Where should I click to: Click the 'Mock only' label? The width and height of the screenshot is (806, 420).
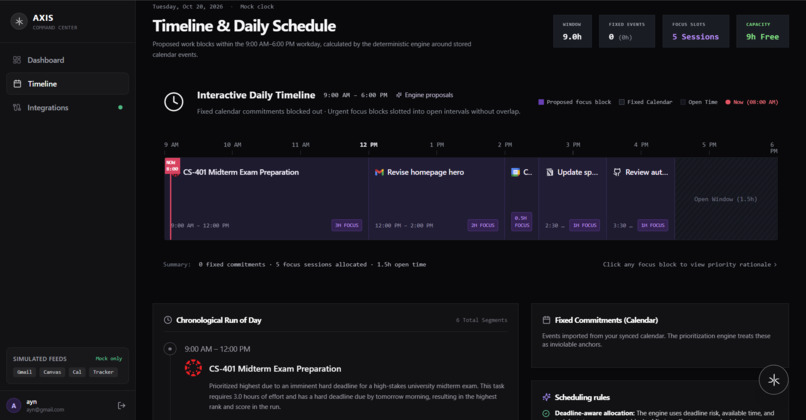109,358
